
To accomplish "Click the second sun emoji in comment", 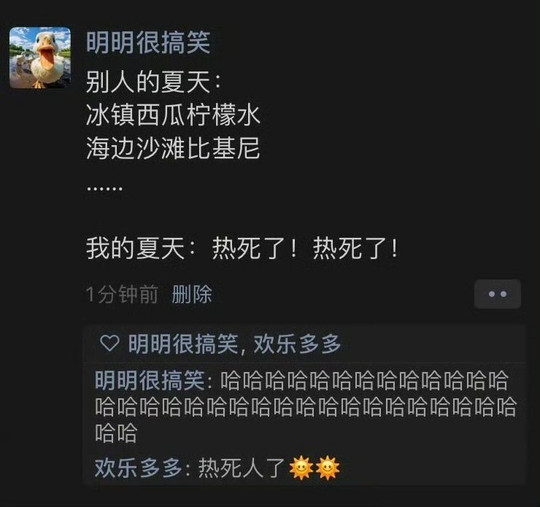I will coord(328,468).
